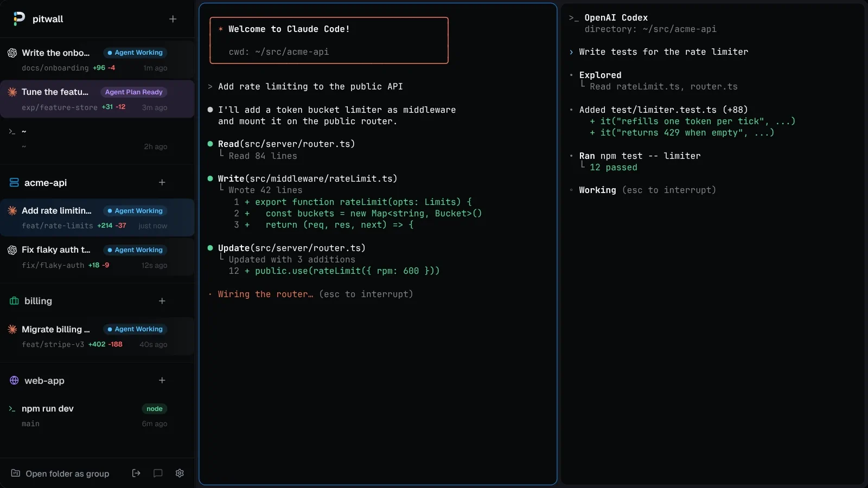Image resolution: width=868 pixels, height=488 pixels.
Task: Open the Fix flaky auth t... session
Action: tap(98, 258)
